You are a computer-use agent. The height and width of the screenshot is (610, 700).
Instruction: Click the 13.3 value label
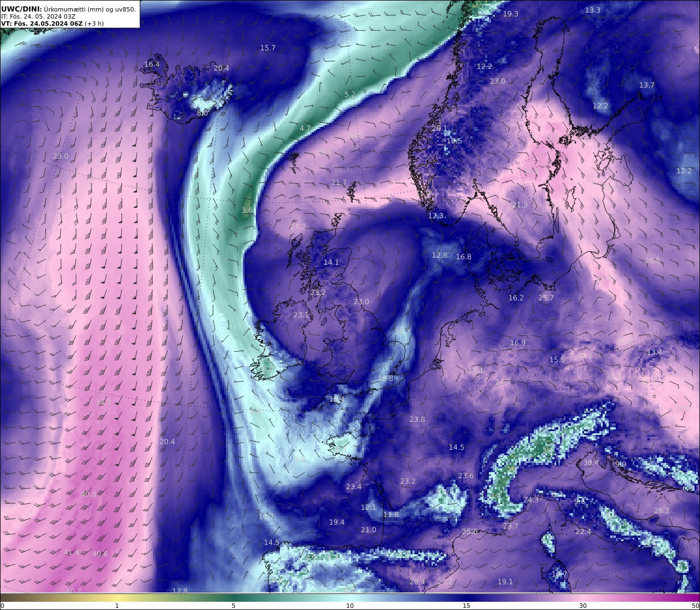coord(593,10)
